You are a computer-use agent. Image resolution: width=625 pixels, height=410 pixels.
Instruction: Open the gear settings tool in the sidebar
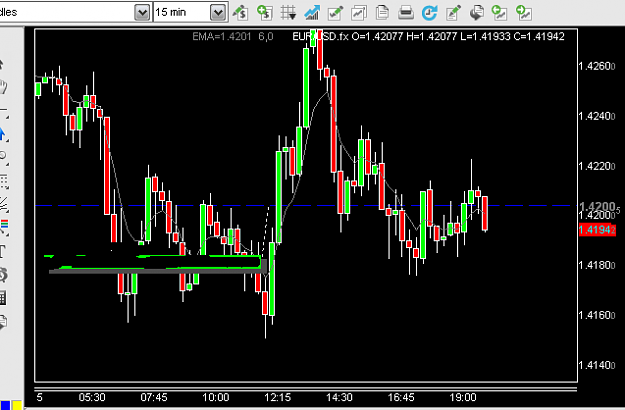pos(3,275)
